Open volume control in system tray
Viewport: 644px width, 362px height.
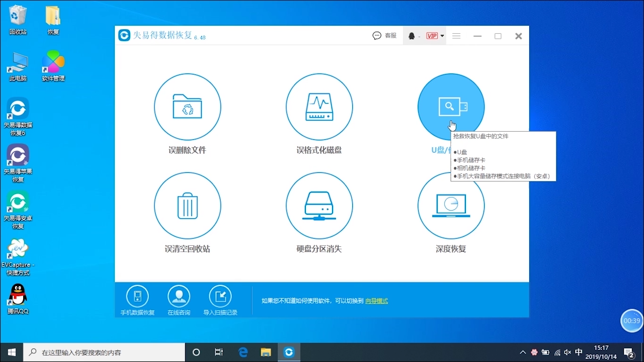click(x=568, y=352)
